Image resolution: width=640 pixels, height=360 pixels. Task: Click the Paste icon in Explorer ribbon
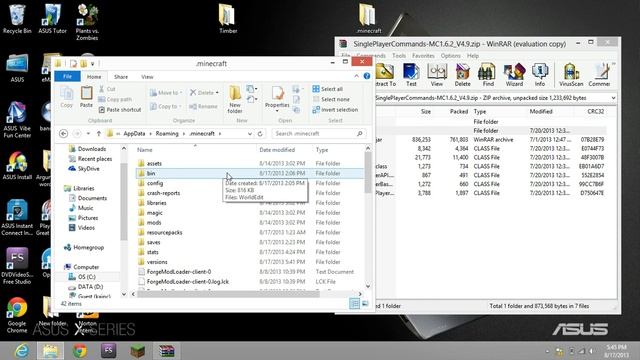[86, 97]
